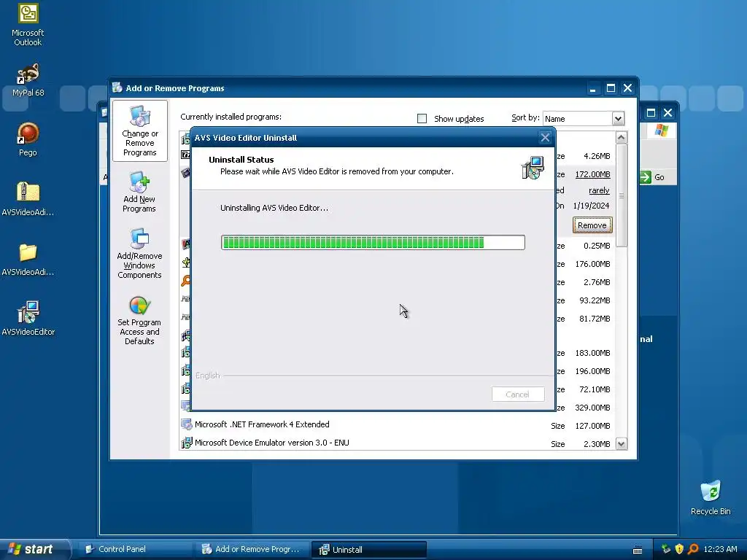
Task: Click the program list scrollbar thumb
Action: pos(622,195)
